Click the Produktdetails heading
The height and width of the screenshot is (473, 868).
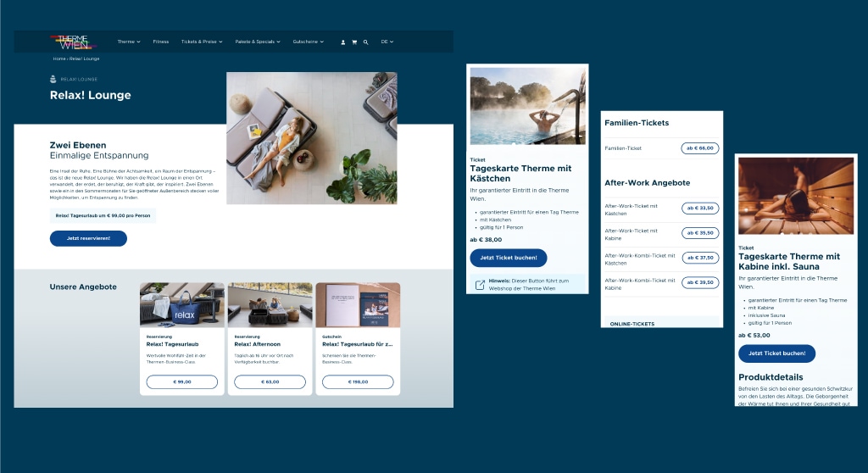coord(771,377)
